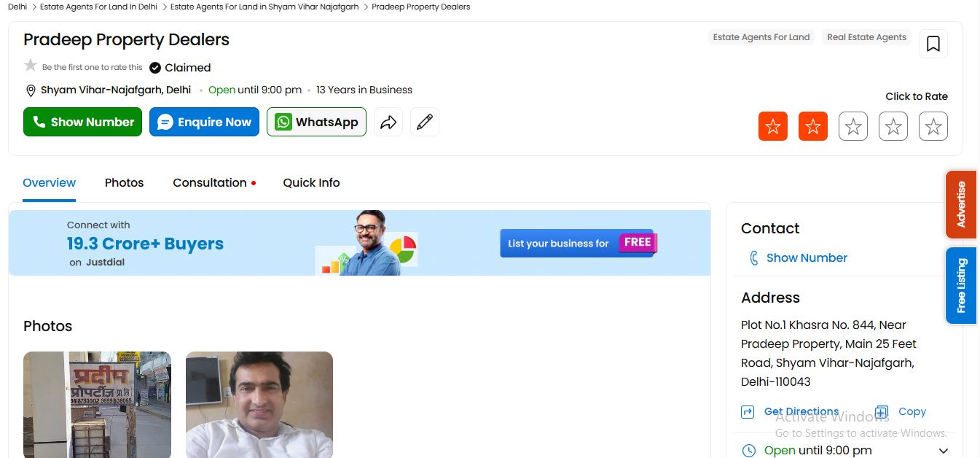This screenshot has height=458, width=980.
Task: Rate five stars in Click to Rate
Action: coord(933,127)
